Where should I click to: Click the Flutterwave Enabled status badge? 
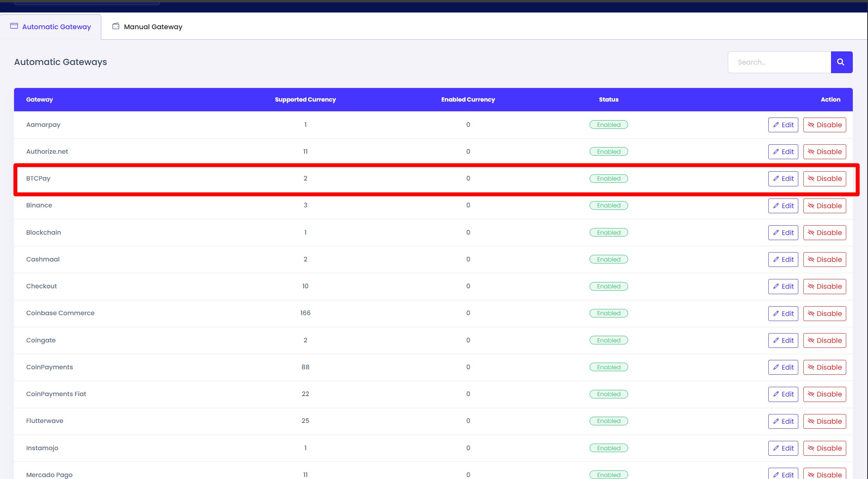(609, 421)
